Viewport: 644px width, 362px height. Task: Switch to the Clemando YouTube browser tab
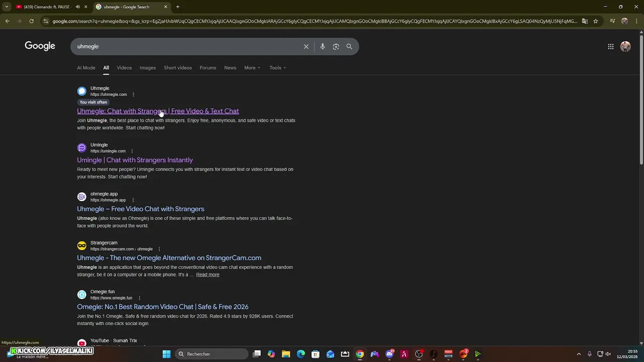(x=46, y=7)
